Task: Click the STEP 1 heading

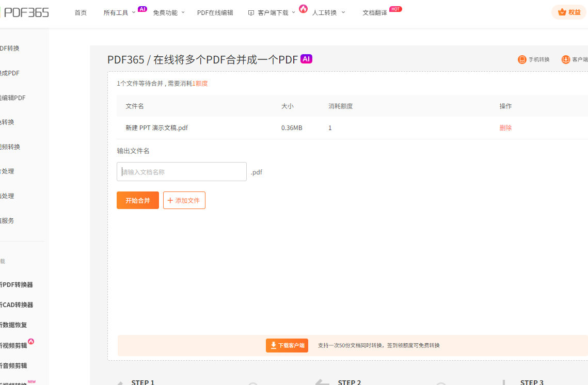Action: pyautogui.click(x=143, y=382)
